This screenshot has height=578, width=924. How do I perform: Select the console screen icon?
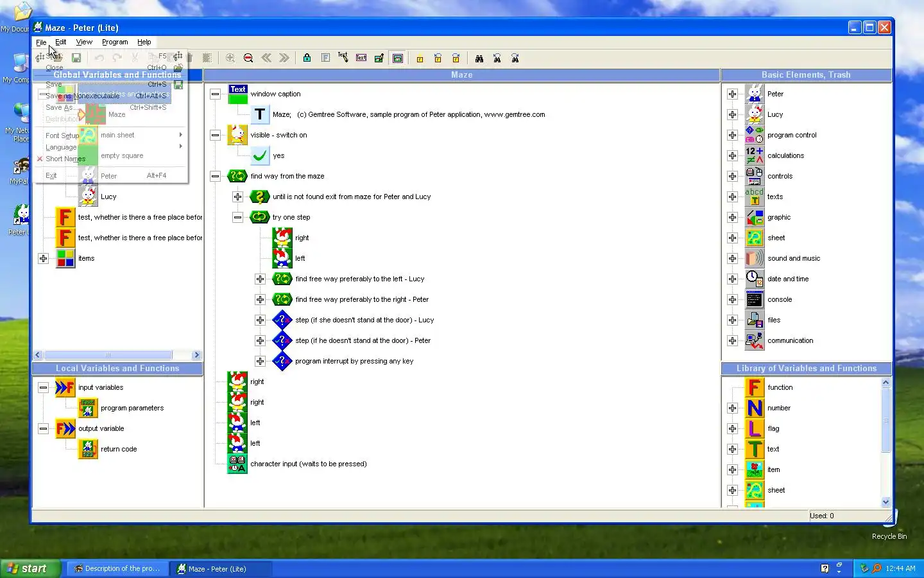click(x=755, y=299)
